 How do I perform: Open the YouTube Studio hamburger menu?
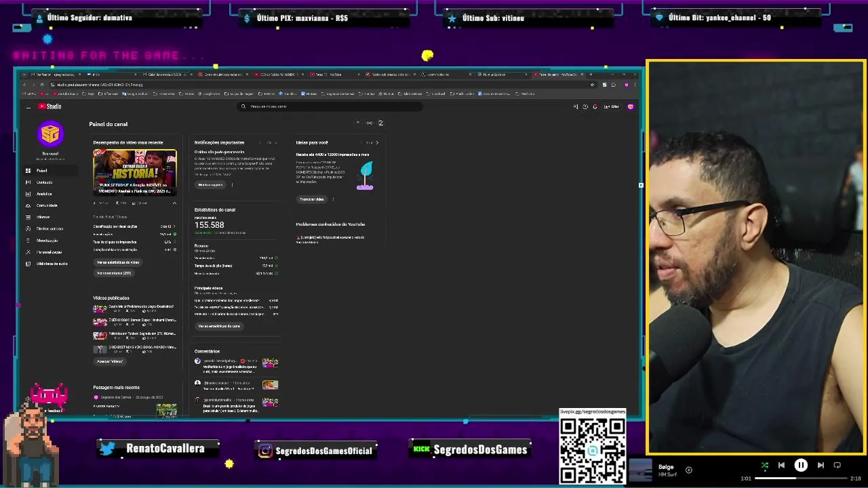point(28,107)
